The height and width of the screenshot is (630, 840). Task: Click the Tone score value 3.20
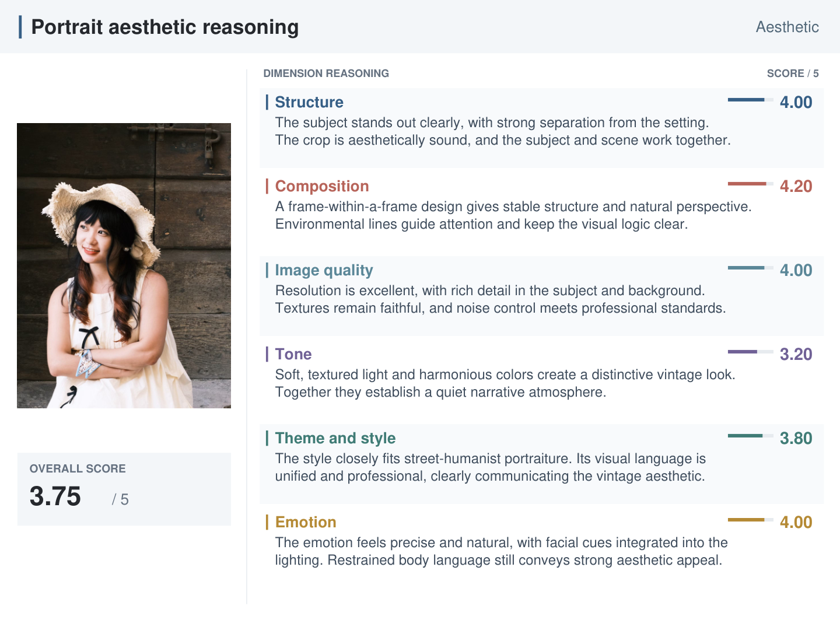[796, 354]
